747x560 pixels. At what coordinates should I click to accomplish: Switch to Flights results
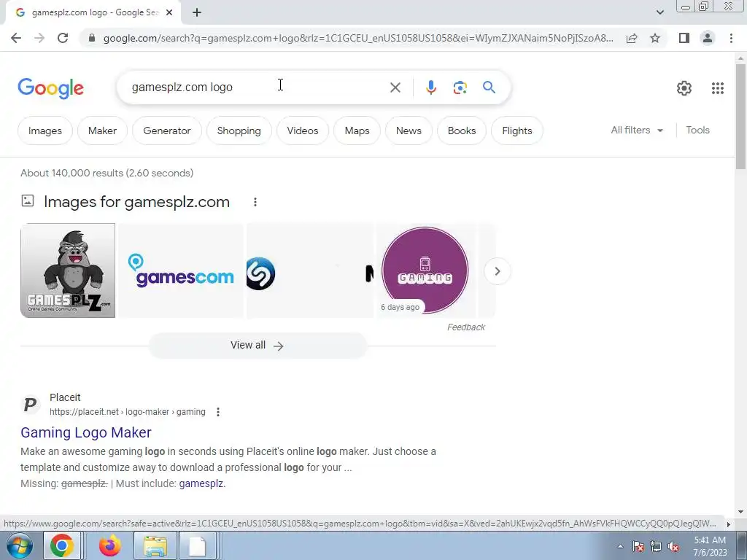point(517,131)
